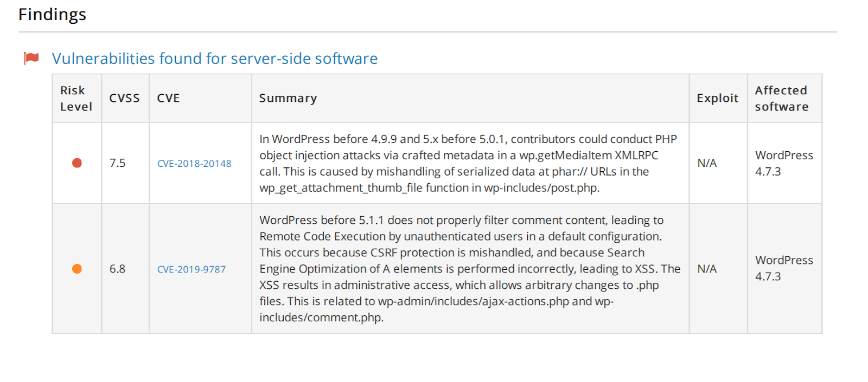Open the CVE-2018-20148 link
Viewport: 868px width, 382px height.
coord(194,164)
